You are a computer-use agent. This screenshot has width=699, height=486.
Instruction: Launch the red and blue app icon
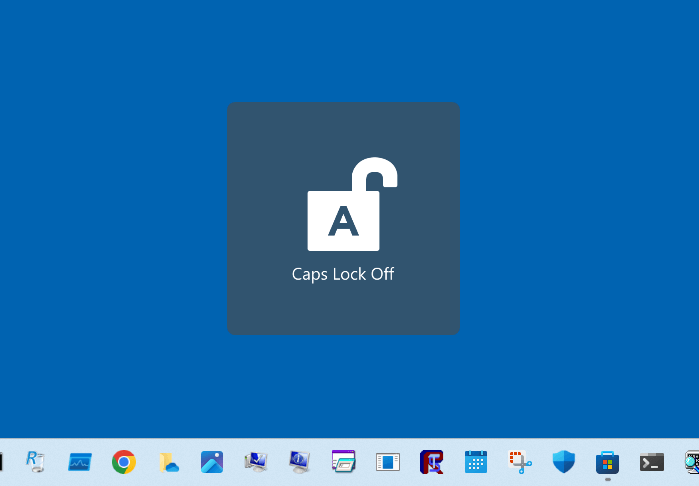coord(432,461)
